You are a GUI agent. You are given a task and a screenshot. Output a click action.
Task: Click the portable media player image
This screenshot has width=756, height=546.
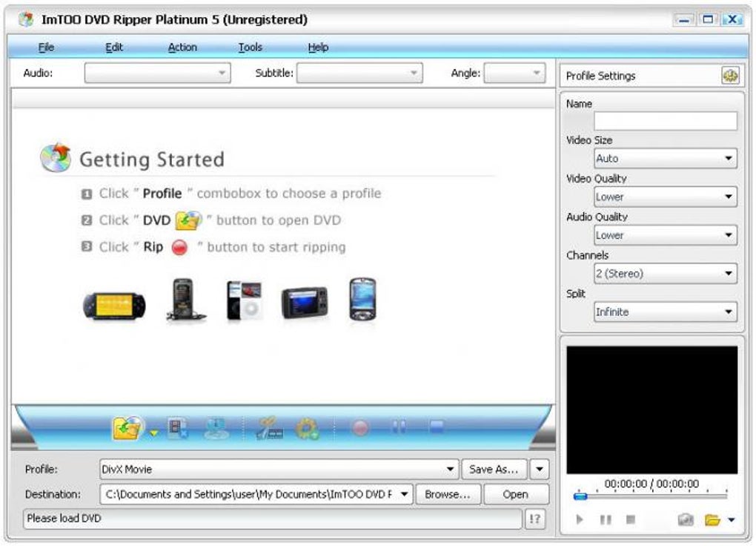point(305,303)
